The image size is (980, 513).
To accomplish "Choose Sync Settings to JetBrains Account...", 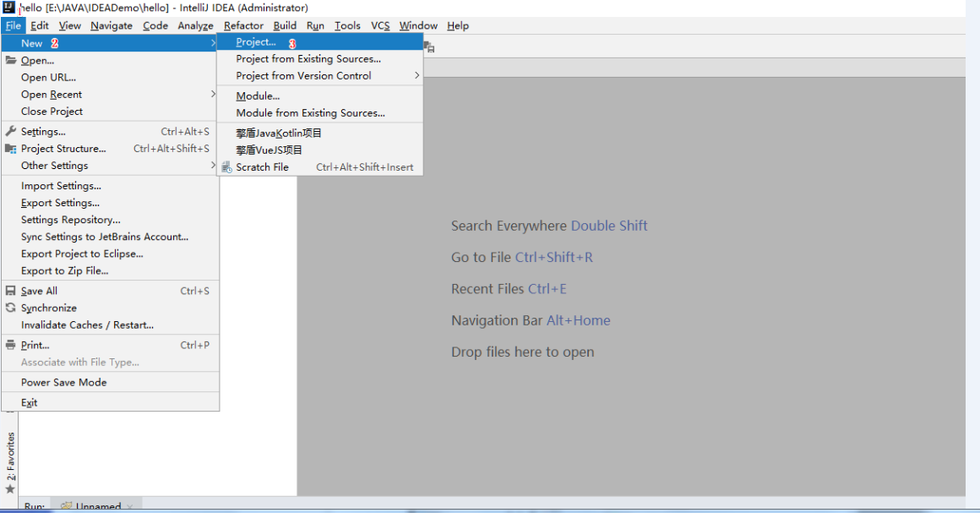I will [x=111, y=237].
